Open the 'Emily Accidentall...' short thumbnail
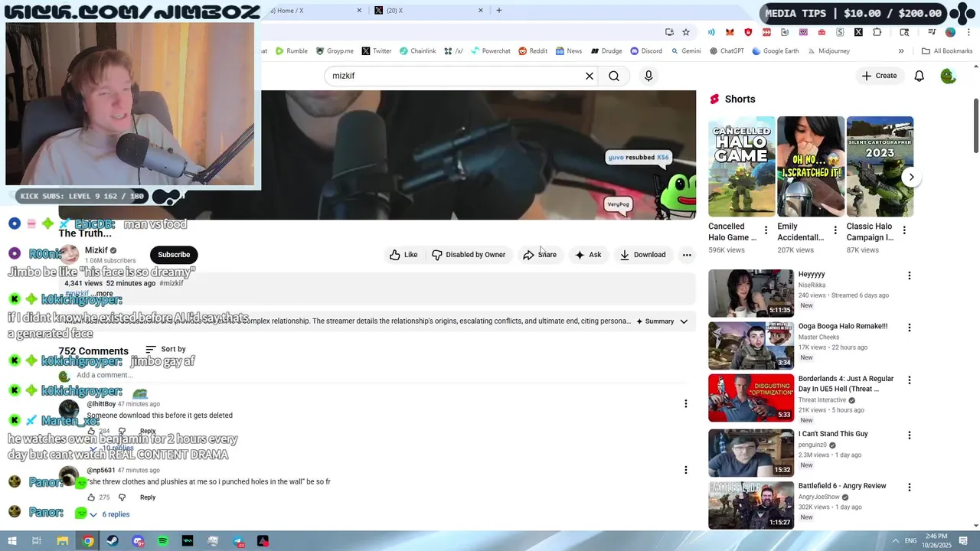Image resolution: width=980 pixels, height=551 pixels. (811, 167)
